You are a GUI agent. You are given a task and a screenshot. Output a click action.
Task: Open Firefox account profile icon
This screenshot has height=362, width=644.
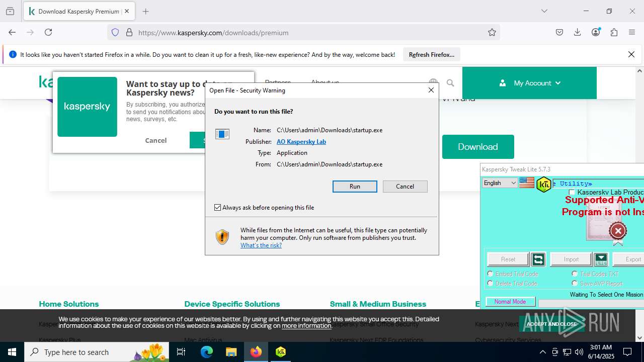[596, 32]
